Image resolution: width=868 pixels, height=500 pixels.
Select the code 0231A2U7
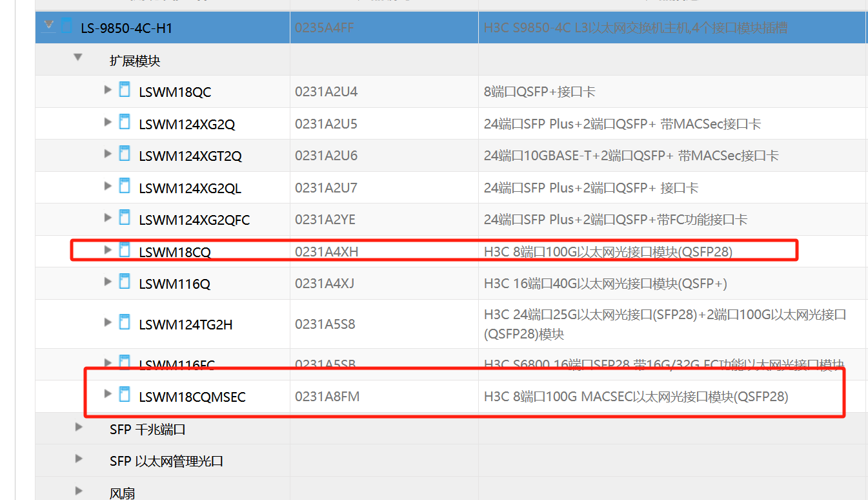[326, 188]
